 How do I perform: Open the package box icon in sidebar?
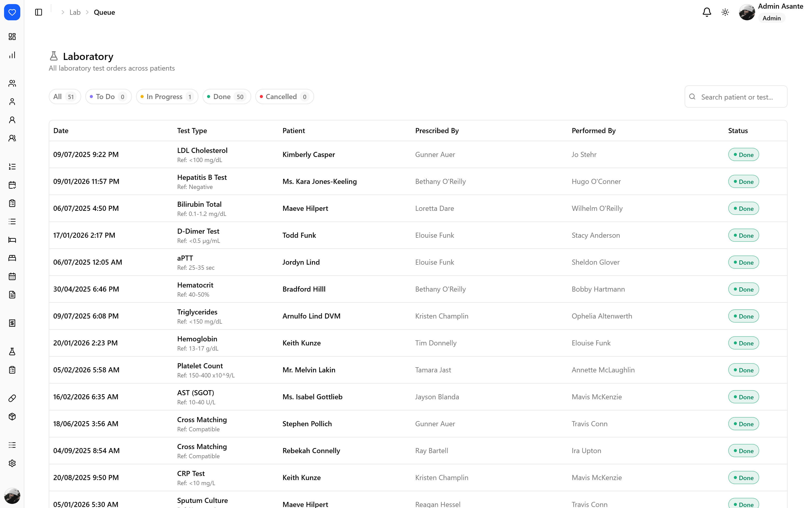tap(12, 417)
